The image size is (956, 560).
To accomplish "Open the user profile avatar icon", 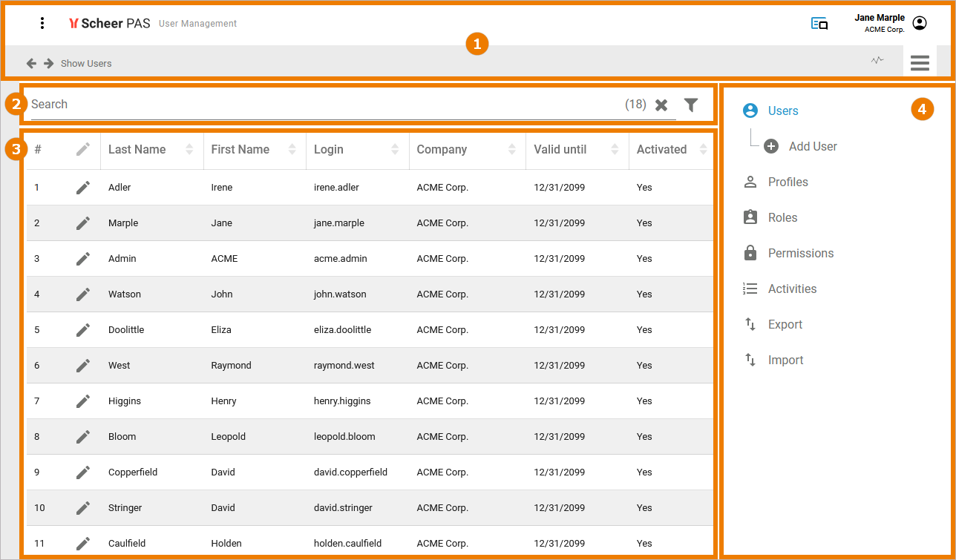I will 920,23.
